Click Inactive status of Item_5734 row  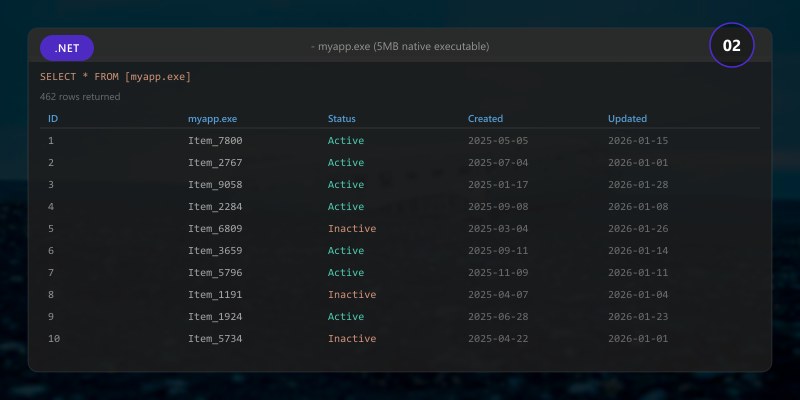pyautogui.click(x=352, y=338)
